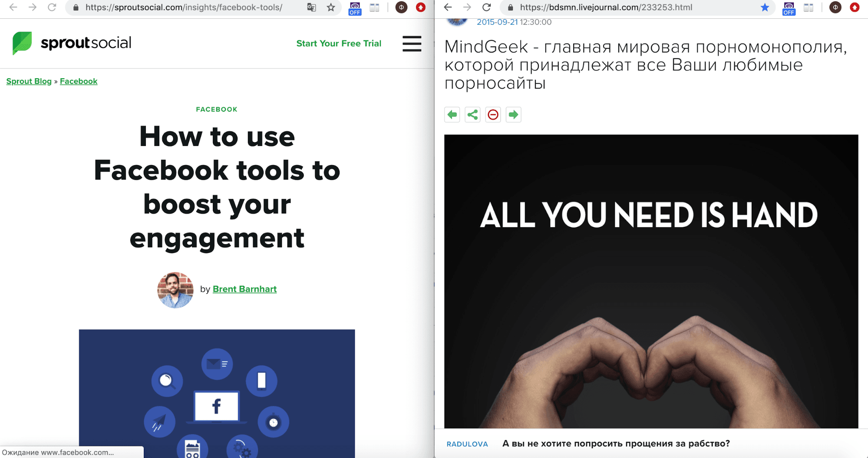This screenshot has height=458, width=868.
Task: Click red update icon in right toolbar
Action: pos(855,7)
